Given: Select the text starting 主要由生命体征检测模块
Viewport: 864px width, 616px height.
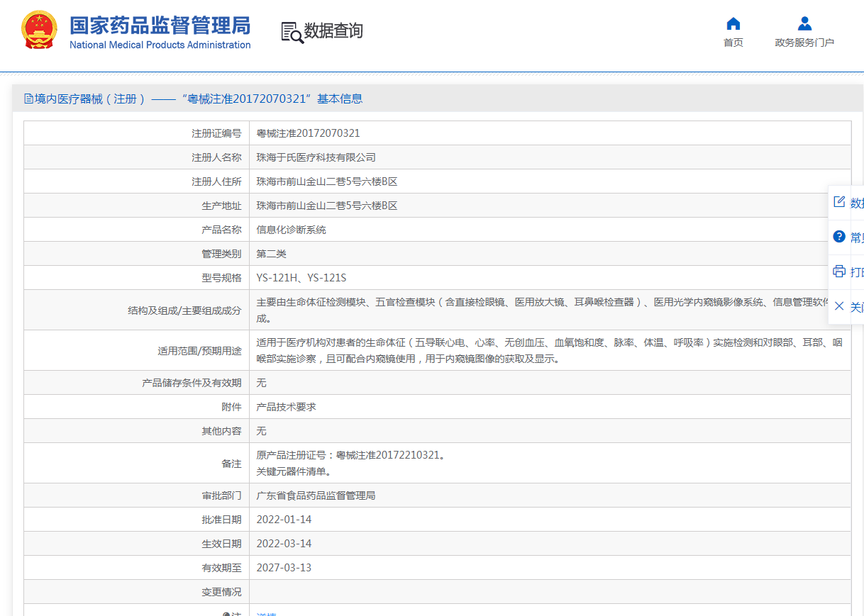Looking at the screenshot, I should click(x=543, y=310).
